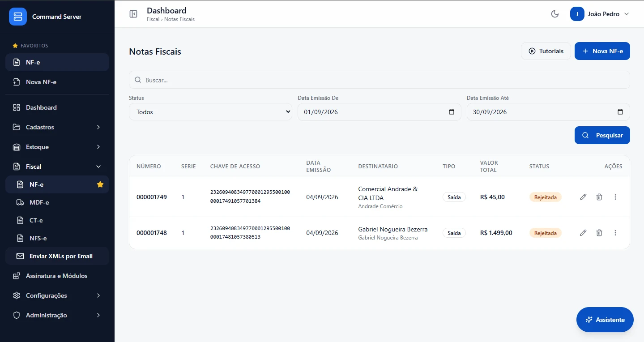Select note number 000001749
Image resolution: width=644 pixels, height=342 pixels.
coord(152,197)
